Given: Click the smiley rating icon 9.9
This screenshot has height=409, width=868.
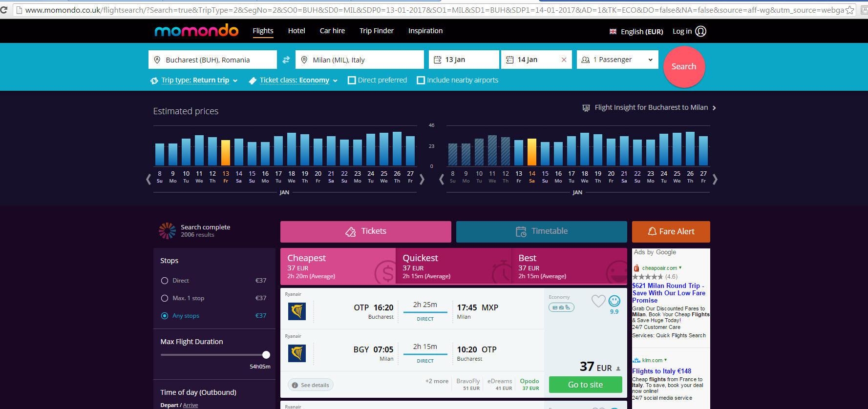Looking at the screenshot, I should point(614,301).
